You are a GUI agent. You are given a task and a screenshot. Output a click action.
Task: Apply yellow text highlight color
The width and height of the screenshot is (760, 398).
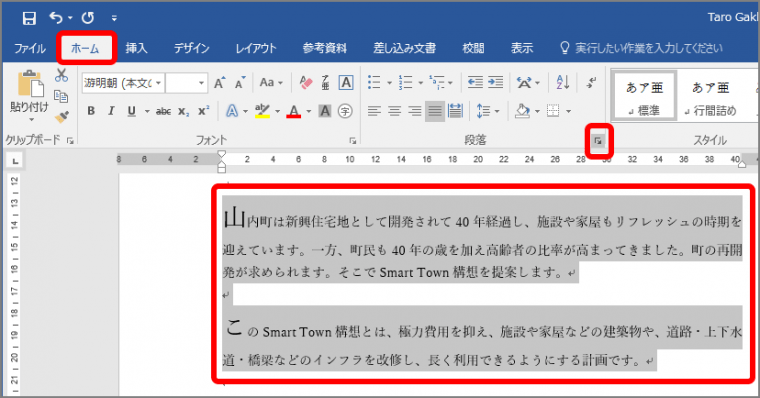(262, 111)
